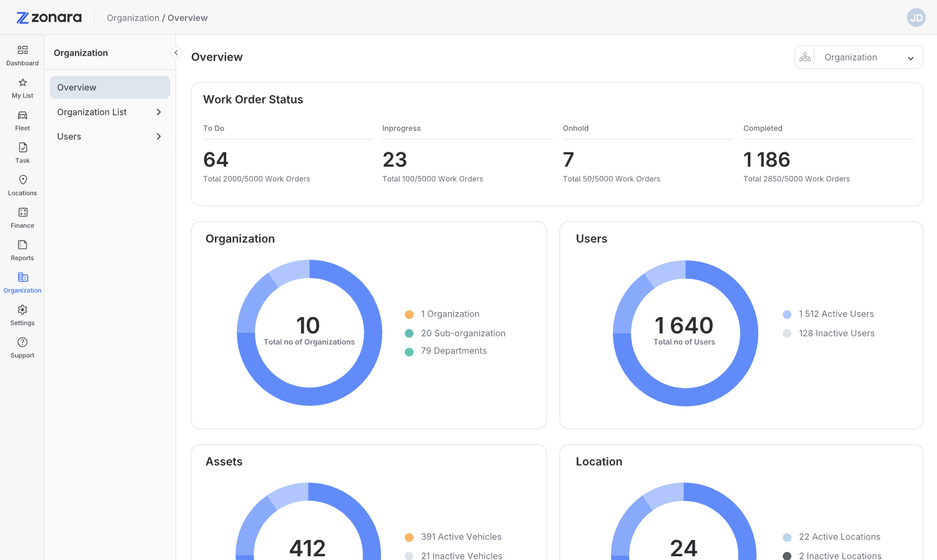The image size is (937, 560).
Task: Click blue swatch for 1 512 Active Users
Action: tap(787, 315)
